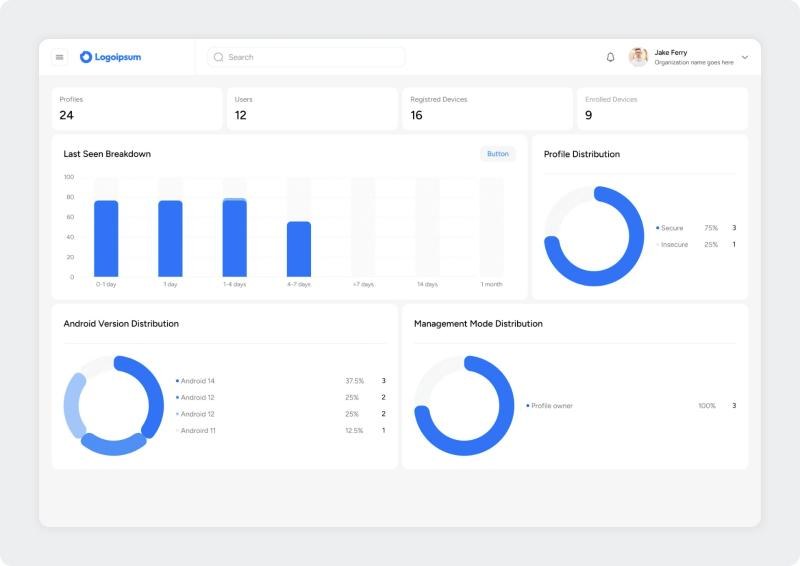800x566 pixels.
Task: Click the "100%" value for Profile owner
Action: [707, 406]
